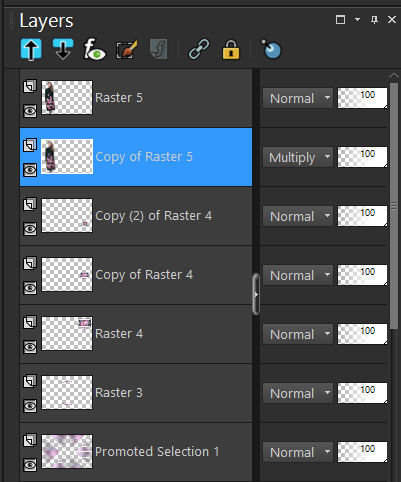Image resolution: width=401 pixels, height=482 pixels.
Task: Select the Copy (2) of Raster 4 layer
Action: (x=136, y=216)
